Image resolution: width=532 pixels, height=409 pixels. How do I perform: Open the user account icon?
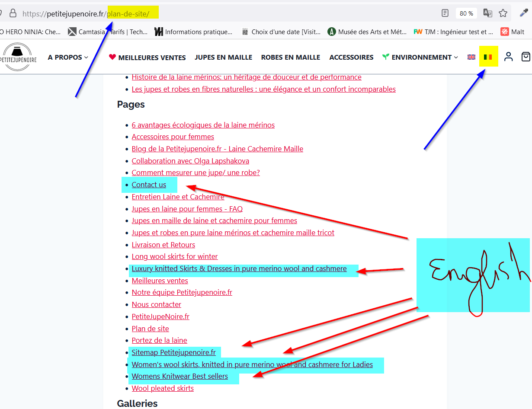click(509, 57)
